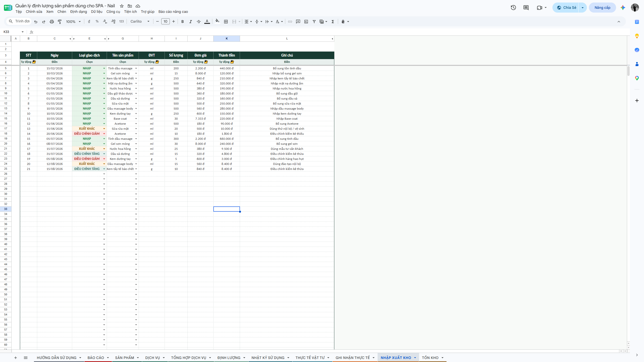The image size is (644, 362).
Task: Star the document title
Action: pyautogui.click(x=122, y=6)
